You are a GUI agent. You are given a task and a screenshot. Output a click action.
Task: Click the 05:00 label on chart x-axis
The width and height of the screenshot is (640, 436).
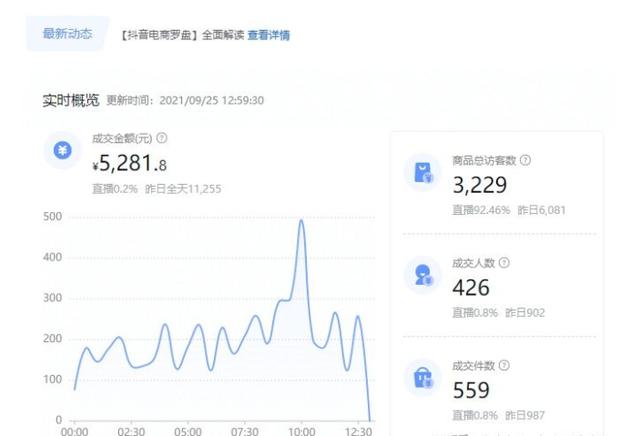188,431
